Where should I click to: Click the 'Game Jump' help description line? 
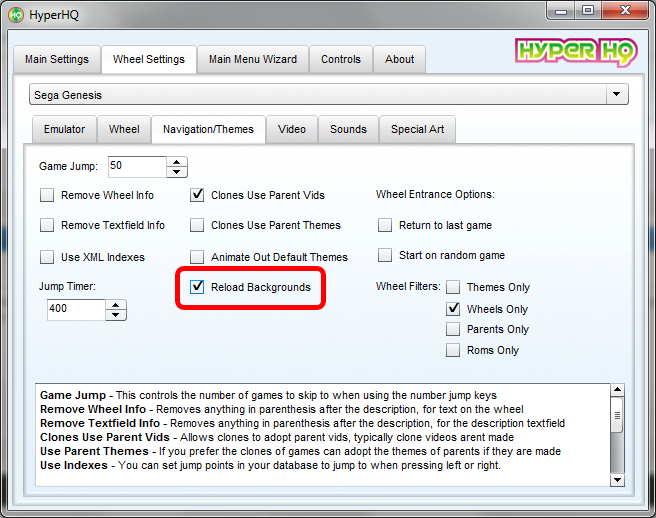pyautogui.click(x=268, y=395)
